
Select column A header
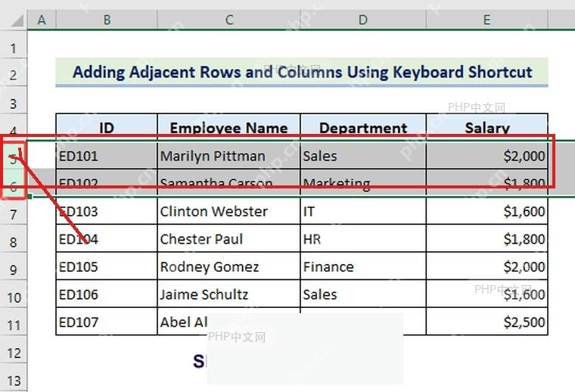point(42,20)
